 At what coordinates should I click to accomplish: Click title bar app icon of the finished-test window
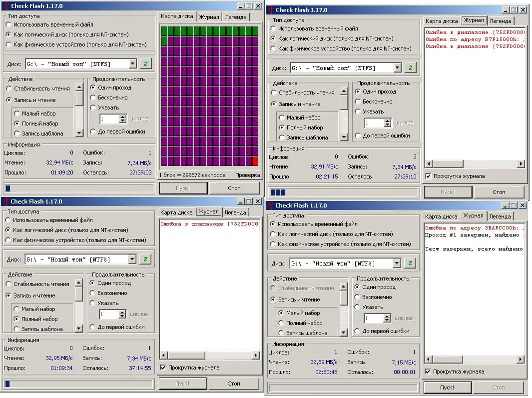click(x=270, y=205)
